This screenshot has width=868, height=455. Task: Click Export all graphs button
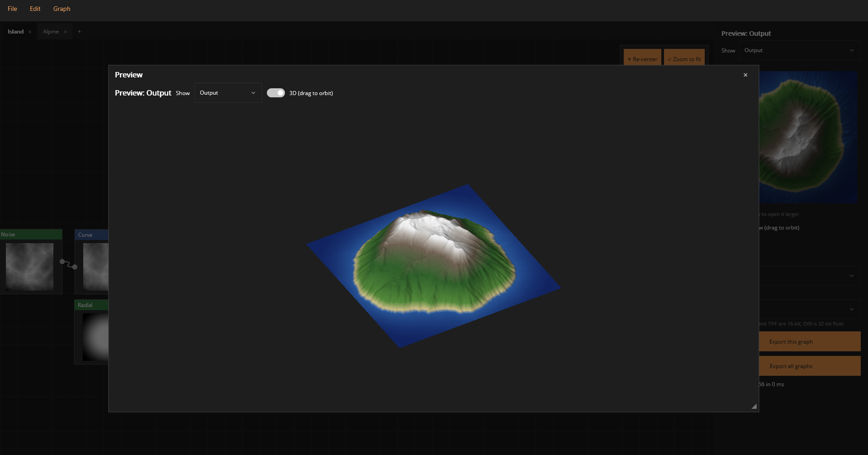point(810,366)
